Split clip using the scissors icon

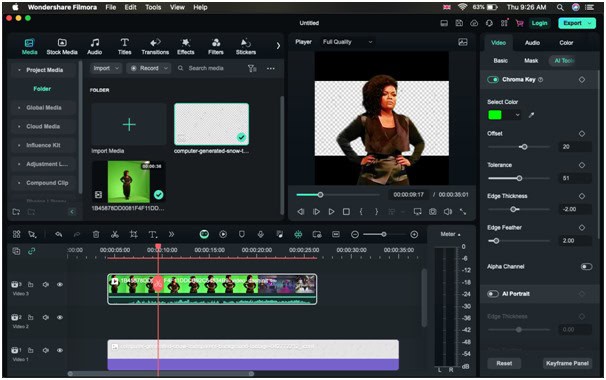click(x=114, y=234)
